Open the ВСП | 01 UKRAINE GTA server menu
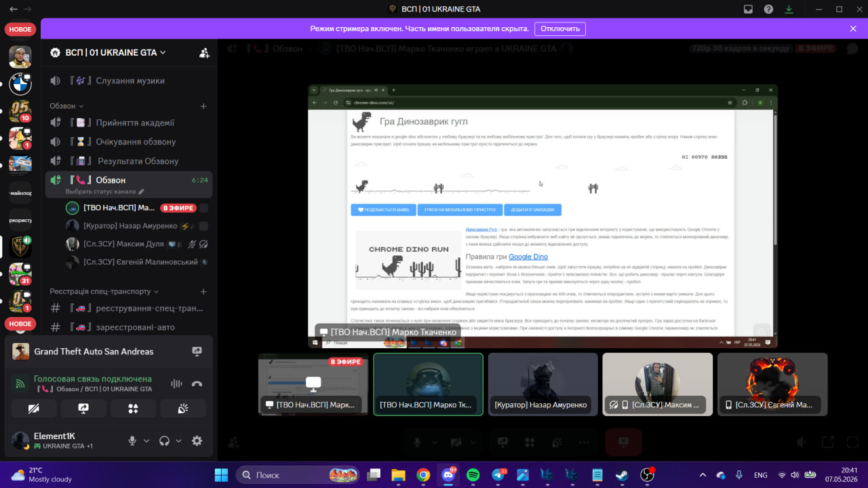This screenshot has width=868, height=488. (x=115, y=52)
